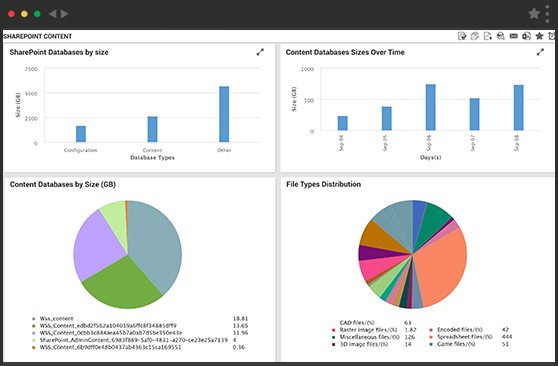This screenshot has height=366, width=558.
Task: Click the 11.96 value in content legend
Action: click(x=240, y=333)
